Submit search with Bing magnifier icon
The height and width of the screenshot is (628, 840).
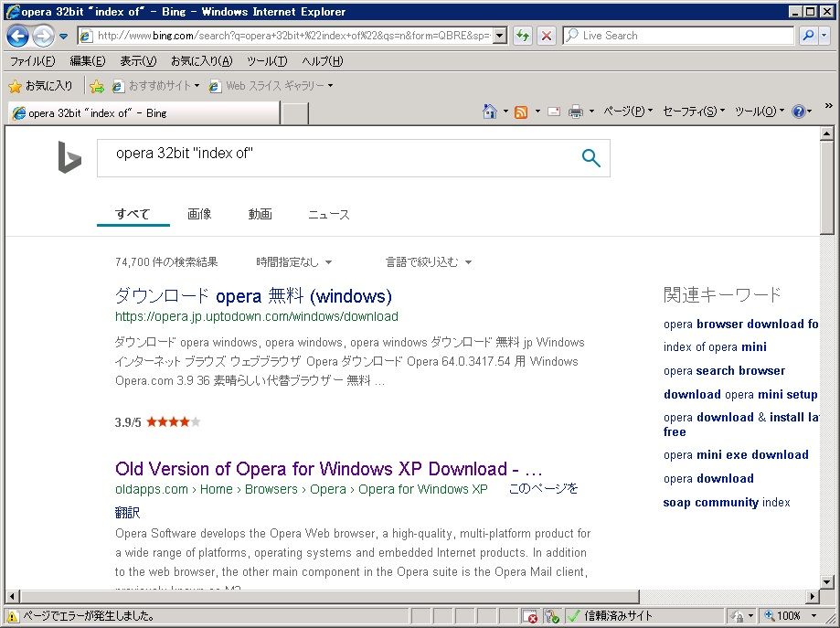pyautogui.click(x=590, y=158)
